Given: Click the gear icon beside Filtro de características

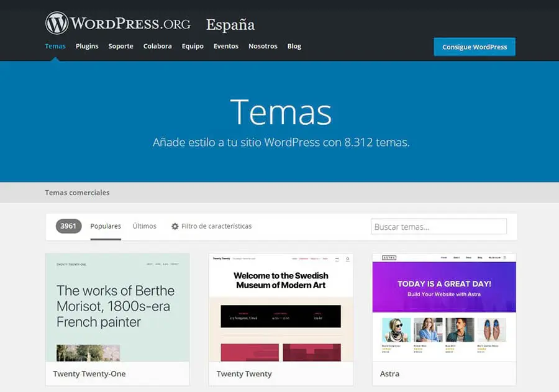Looking at the screenshot, I should [175, 227].
